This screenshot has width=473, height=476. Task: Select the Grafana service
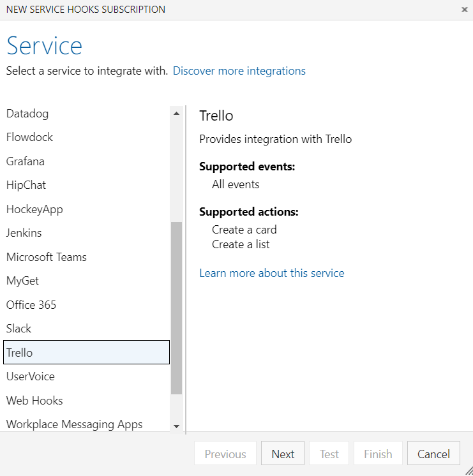[26, 161]
